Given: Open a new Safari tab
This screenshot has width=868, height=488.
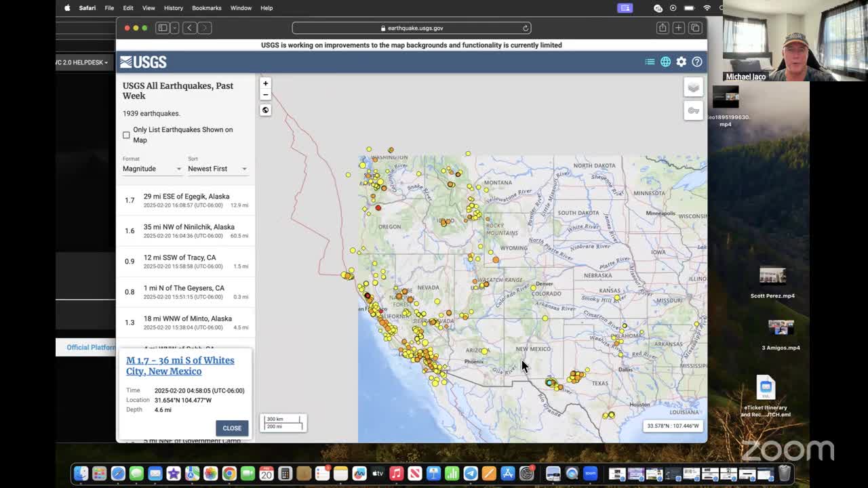Looking at the screenshot, I should pyautogui.click(x=678, y=28).
